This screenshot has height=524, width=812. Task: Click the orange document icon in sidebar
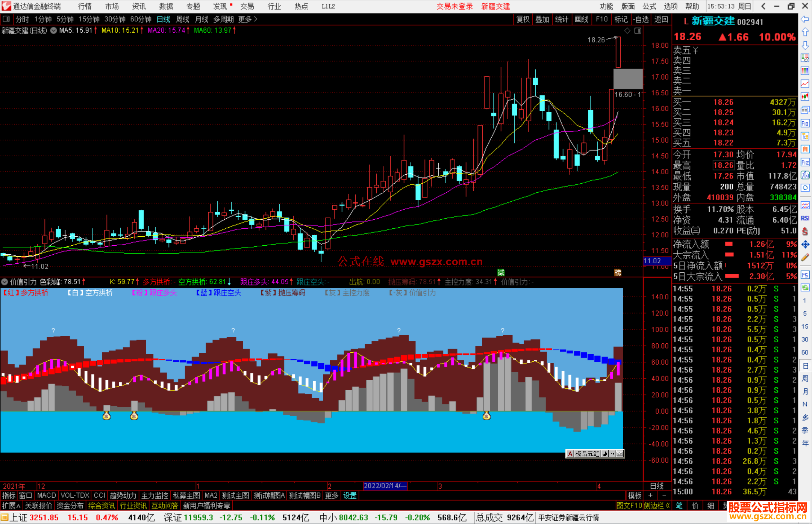pyautogui.click(x=805, y=149)
